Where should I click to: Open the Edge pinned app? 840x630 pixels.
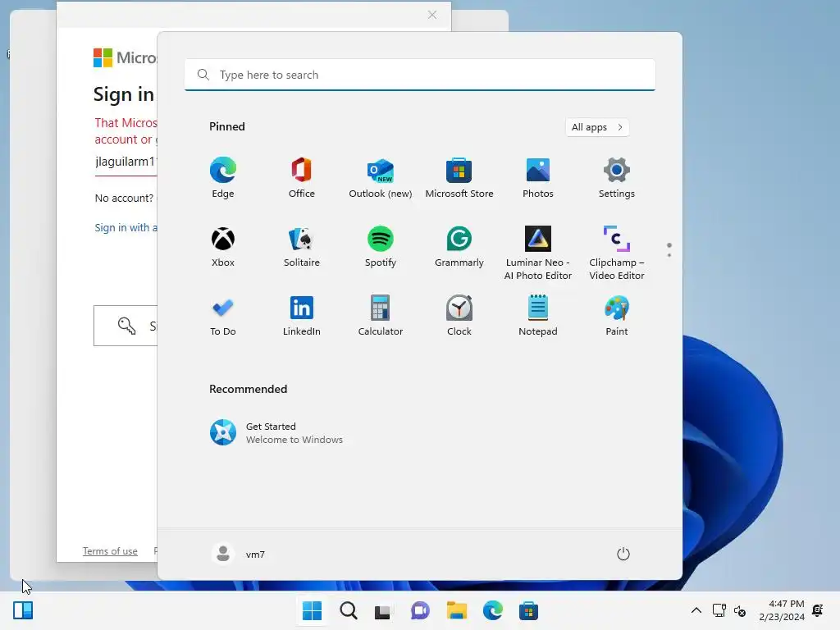pyautogui.click(x=223, y=178)
